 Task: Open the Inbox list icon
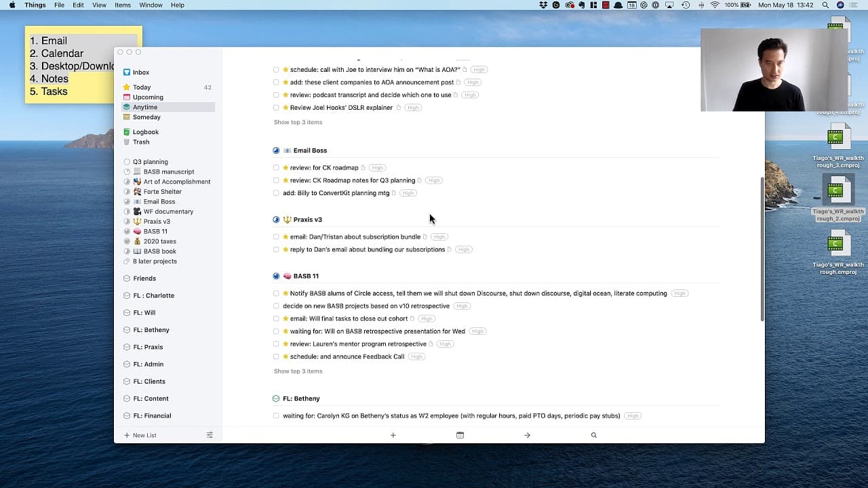point(127,73)
